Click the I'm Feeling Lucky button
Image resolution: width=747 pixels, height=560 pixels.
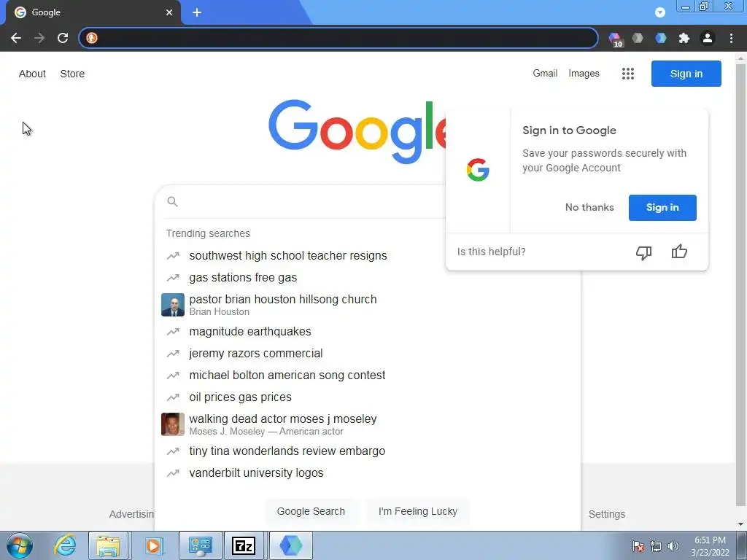418,511
